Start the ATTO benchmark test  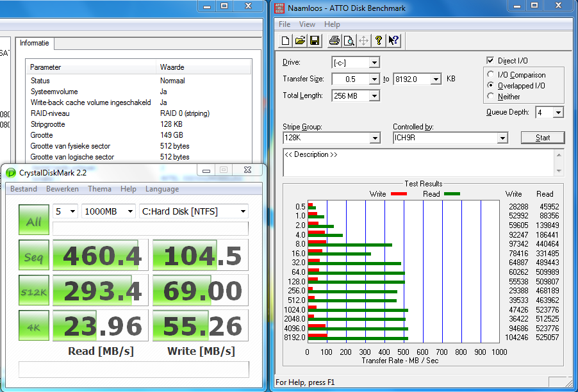coord(543,138)
